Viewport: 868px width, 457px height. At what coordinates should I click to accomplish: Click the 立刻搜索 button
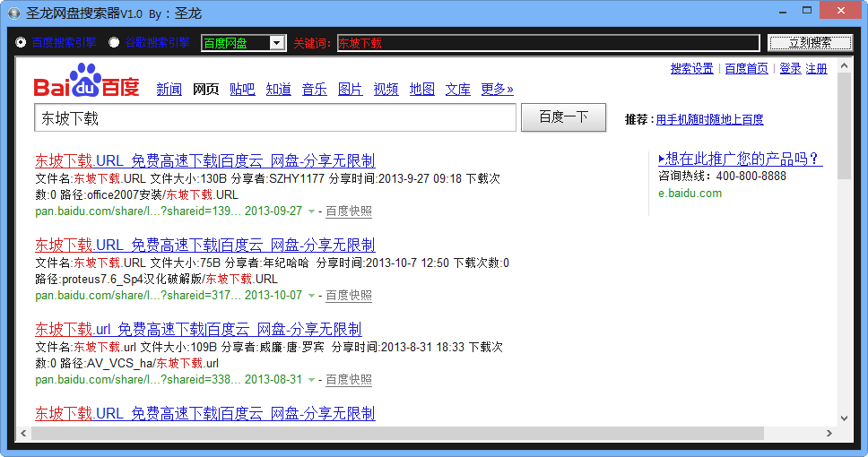pos(810,43)
